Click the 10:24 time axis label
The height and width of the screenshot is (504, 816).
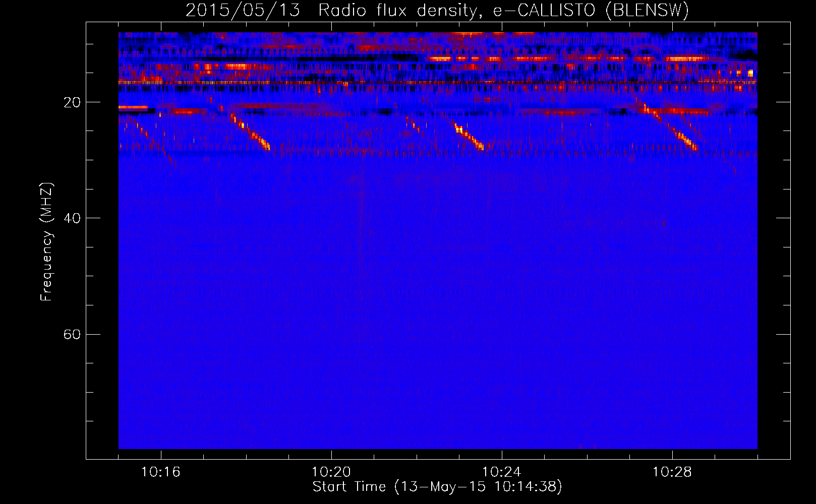(501, 472)
